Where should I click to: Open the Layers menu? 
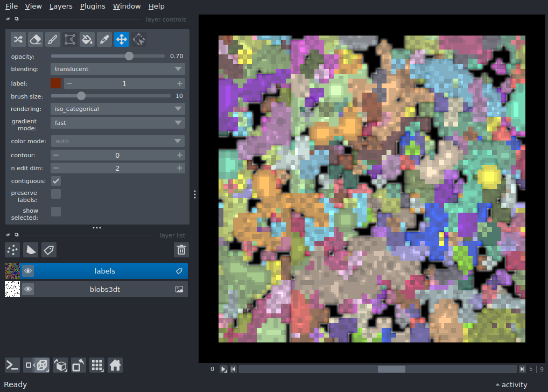point(60,6)
